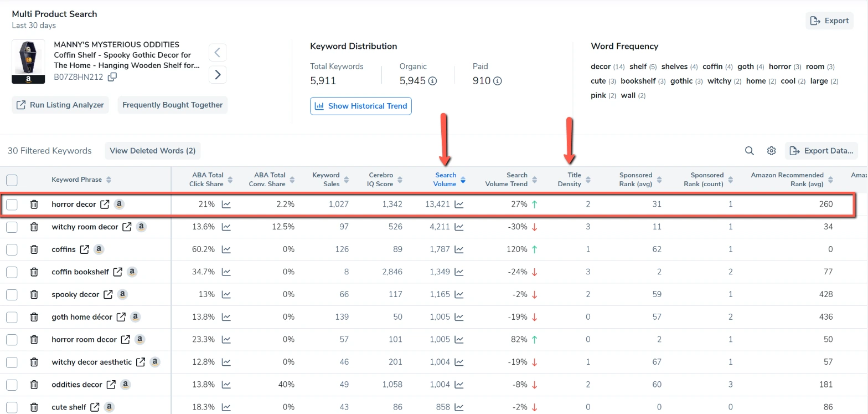Go to next product with right chevron
Image resolution: width=868 pixels, height=414 pixels.
point(218,74)
